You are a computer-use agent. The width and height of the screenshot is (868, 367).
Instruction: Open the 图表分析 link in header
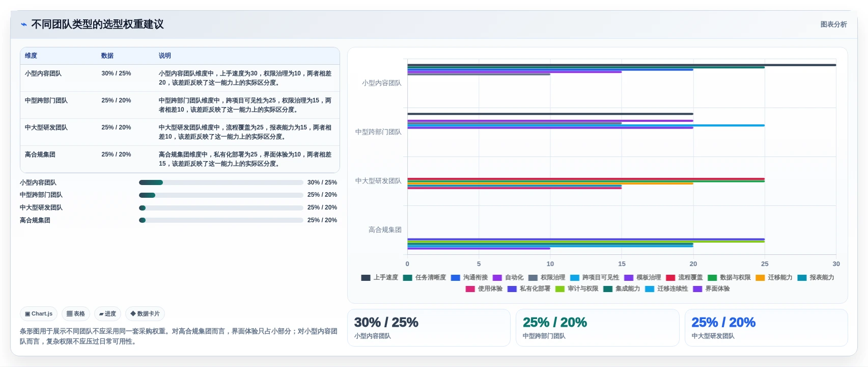(833, 24)
